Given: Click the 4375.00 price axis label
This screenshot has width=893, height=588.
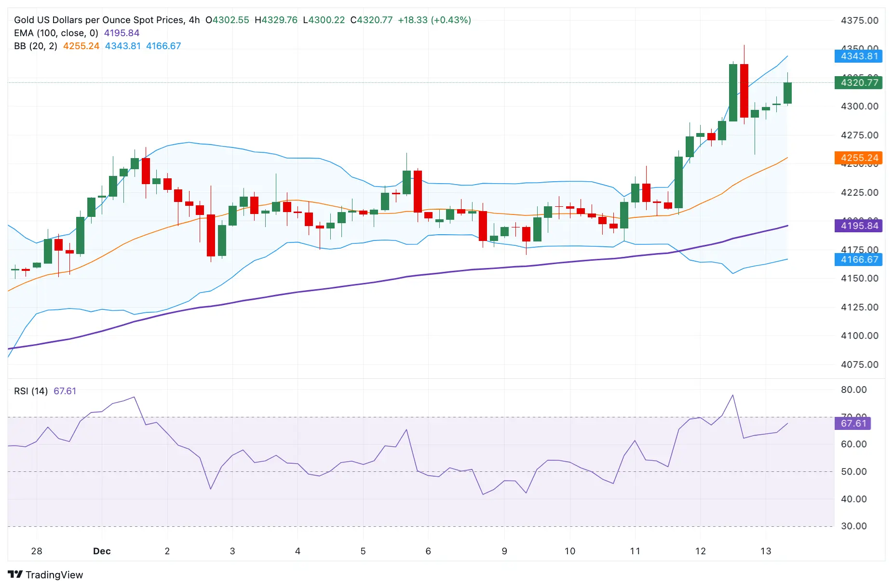Looking at the screenshot, I should coord(859,20).
